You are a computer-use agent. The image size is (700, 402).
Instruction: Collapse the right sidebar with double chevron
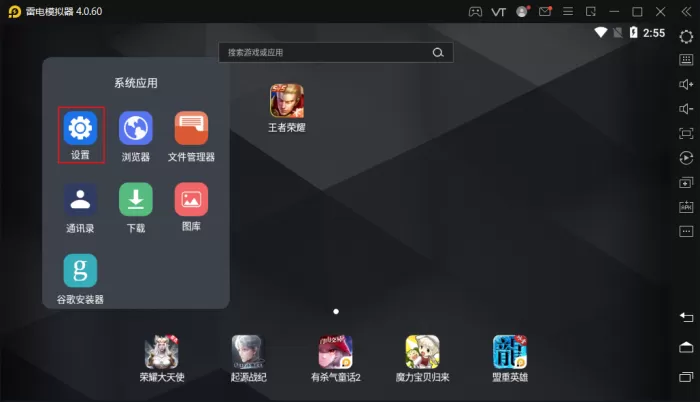(686, 12)
